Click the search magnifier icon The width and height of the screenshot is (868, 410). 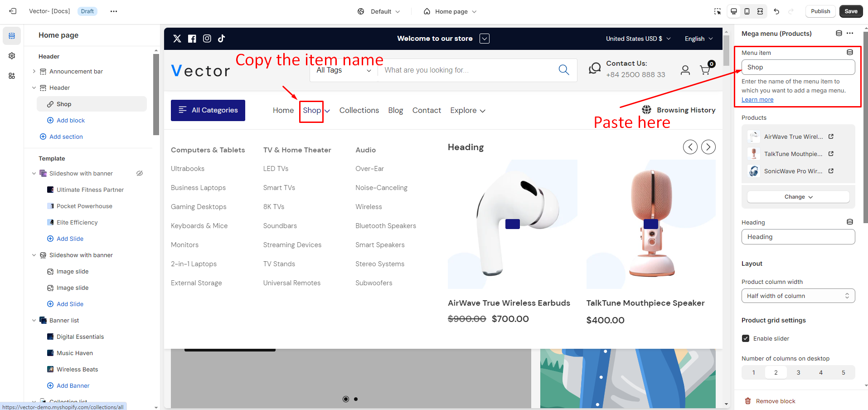tap(563, 70)
